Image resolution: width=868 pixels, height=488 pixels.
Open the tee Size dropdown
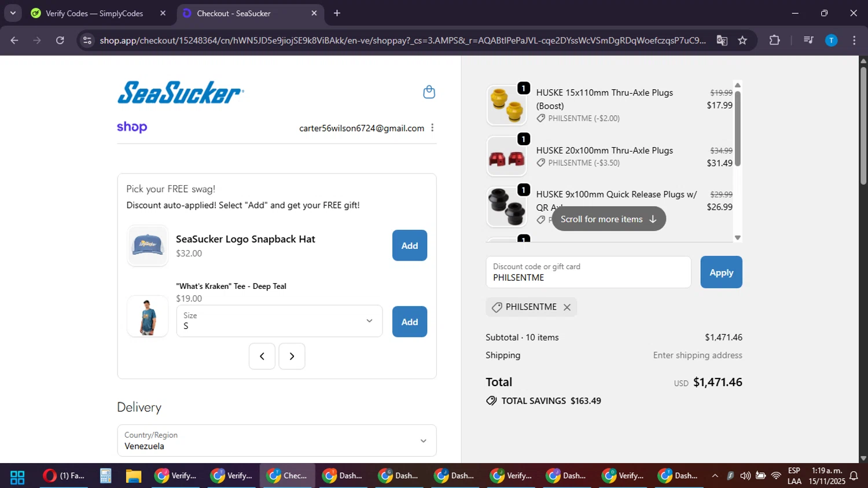279,321
